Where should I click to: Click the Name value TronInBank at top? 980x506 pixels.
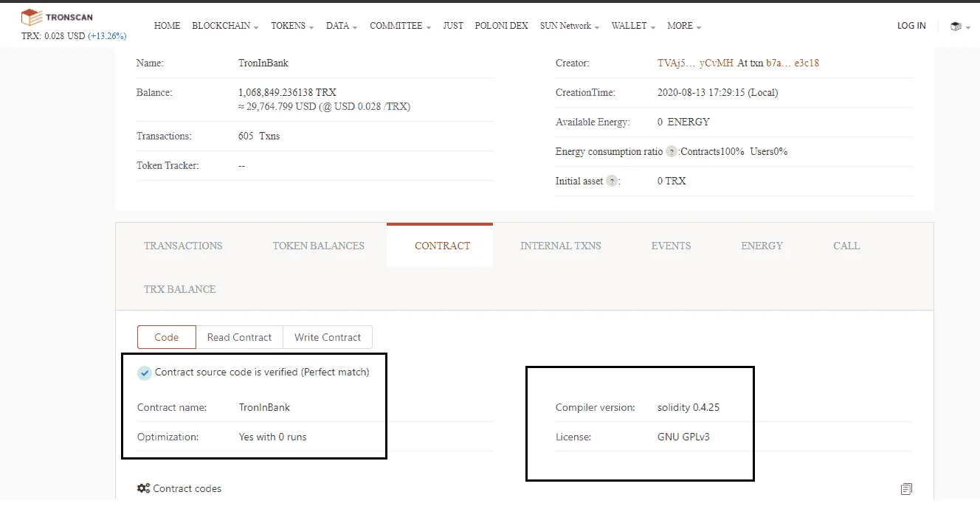(x=263, y=63)
